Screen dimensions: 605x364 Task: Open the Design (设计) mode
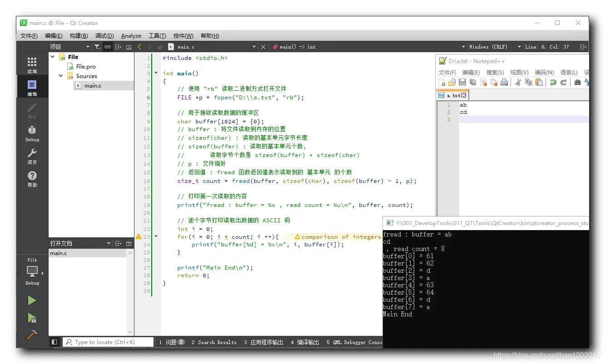[32, 110]
